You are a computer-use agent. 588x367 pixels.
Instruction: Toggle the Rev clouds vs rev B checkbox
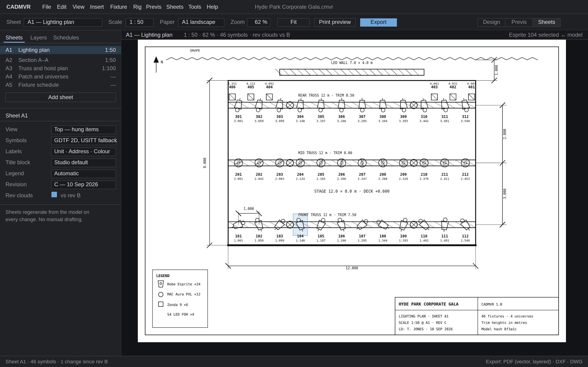(54, 195)
